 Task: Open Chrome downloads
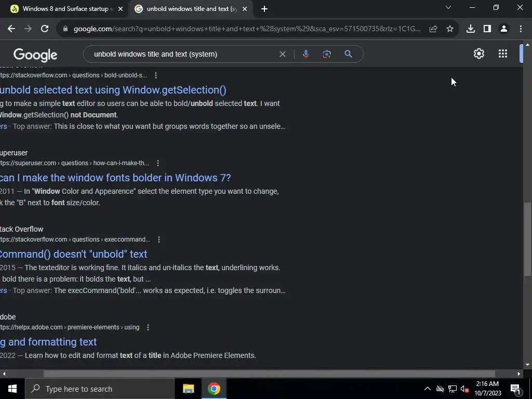(471, 29)
